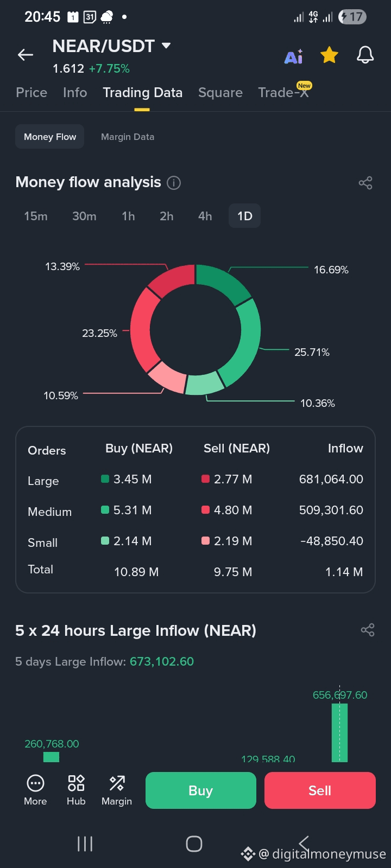Click Money flow analysis info icon

tap(174, 183)
